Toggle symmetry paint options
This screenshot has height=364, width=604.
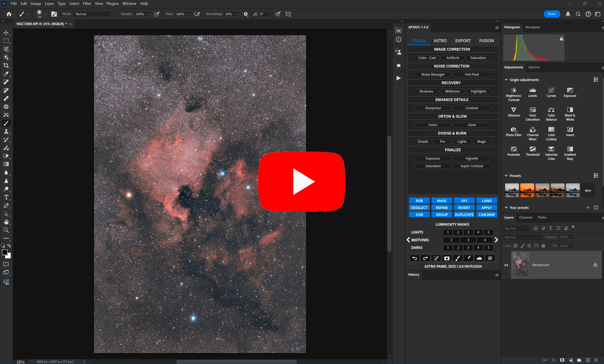tap(288, 14)
